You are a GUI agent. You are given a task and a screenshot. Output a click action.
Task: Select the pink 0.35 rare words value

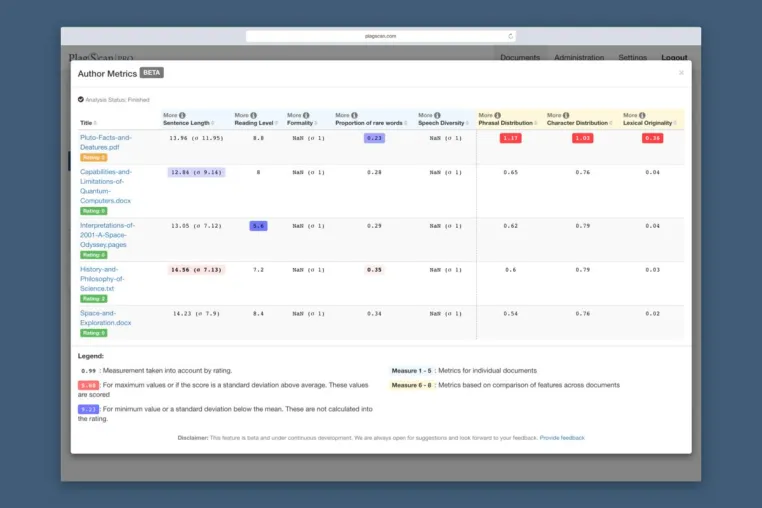point(374,270)
